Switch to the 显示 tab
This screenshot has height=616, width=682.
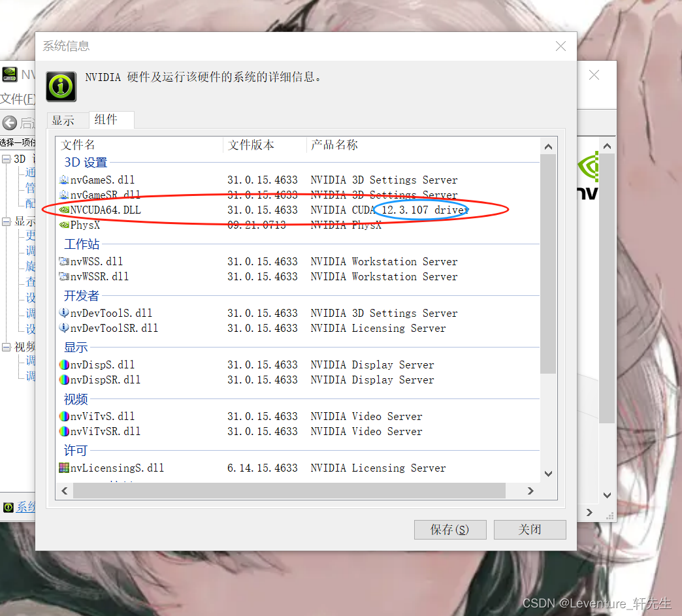click(x=67, y=120)
